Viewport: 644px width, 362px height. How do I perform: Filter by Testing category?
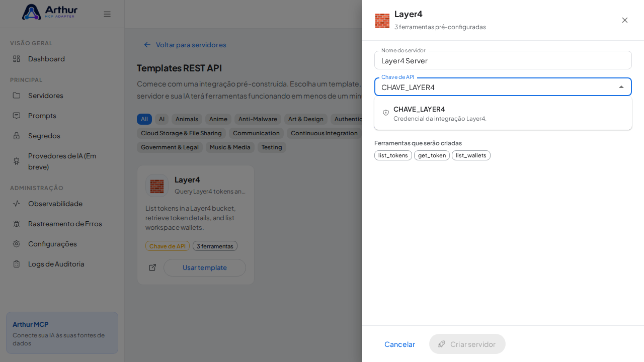pyautogui.click(x=272, y=147)
